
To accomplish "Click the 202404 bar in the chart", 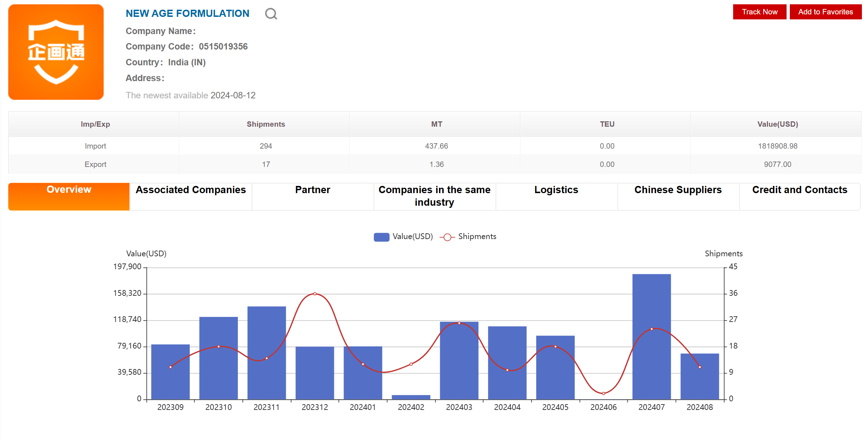I will pyautogui.click(x=507, y=363).
